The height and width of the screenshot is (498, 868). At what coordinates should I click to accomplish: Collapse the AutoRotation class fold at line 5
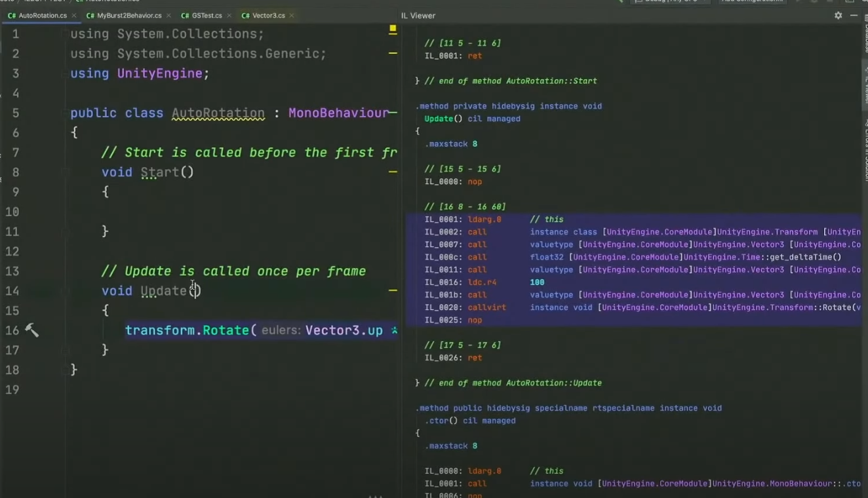(x=65, y=113)
